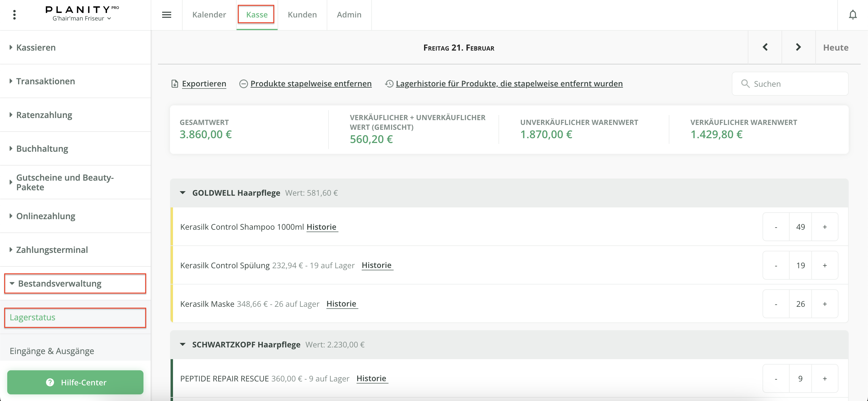Open Historie for Kerasilk Control Spülung
868x401 pixels.
(x=376, y=265)
